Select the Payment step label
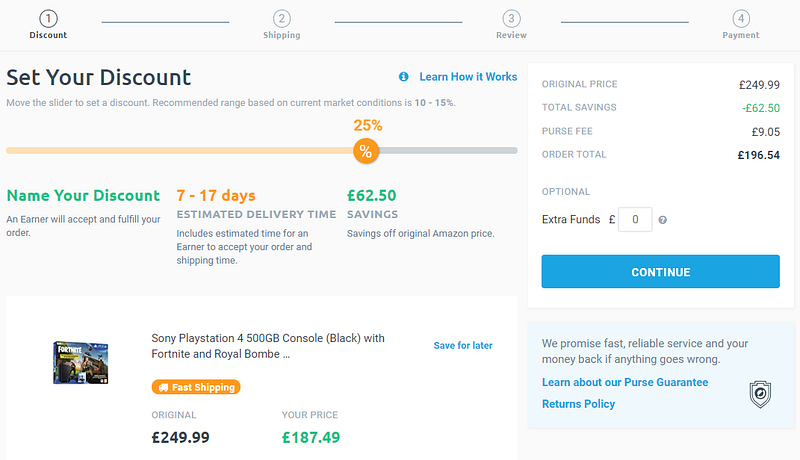800x460 pixels. (740, 35)
